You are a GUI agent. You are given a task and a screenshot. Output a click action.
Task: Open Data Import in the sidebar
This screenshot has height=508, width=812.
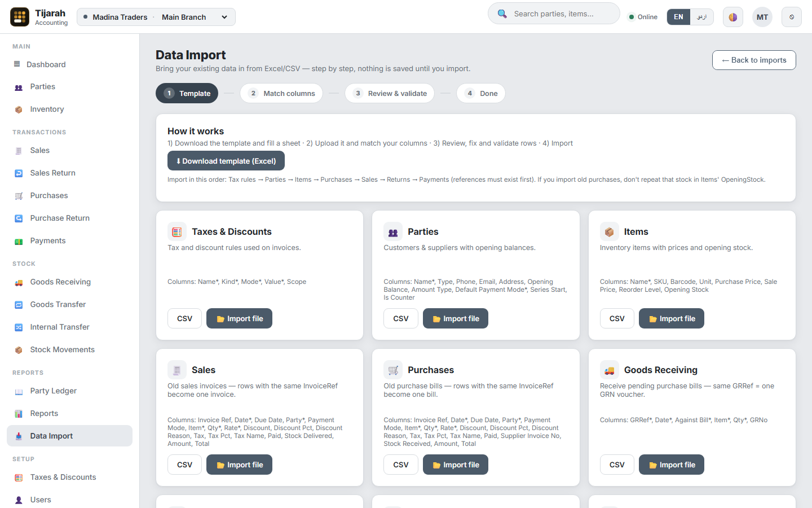click(69, 436)
